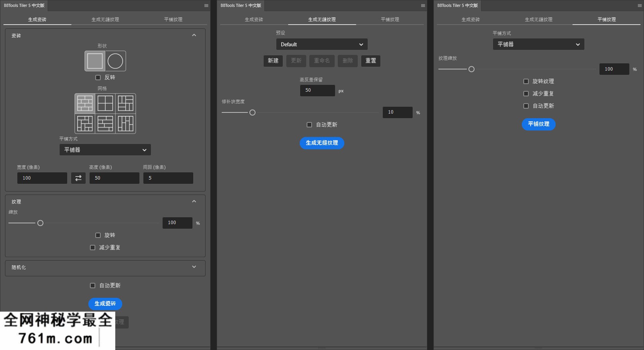
Task: Enable 自动更新 above the 平铺纹理 button
Action: point(526,106)
